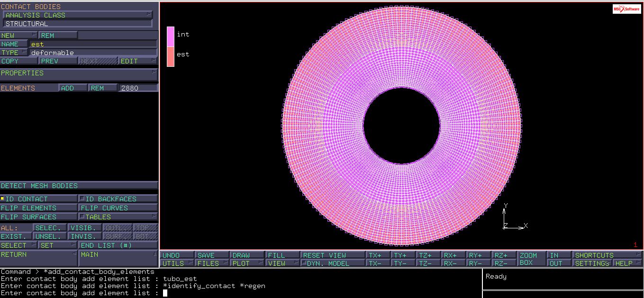
Task: Click ADD next to ELEMENTS
Action: point(73,88)
